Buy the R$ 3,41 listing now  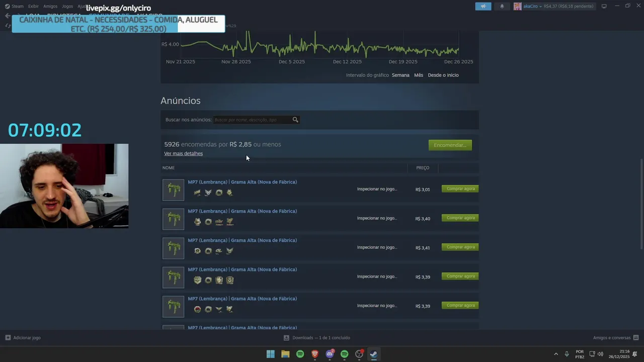[460, 247]
